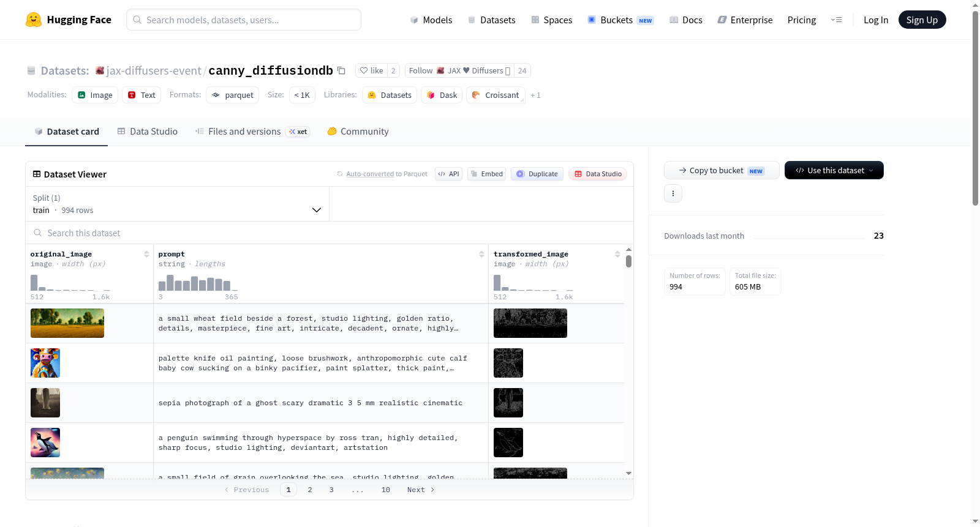The image size is (980, 527).
Task: Open the Pricing nav item
Action: tap(802, 20)
